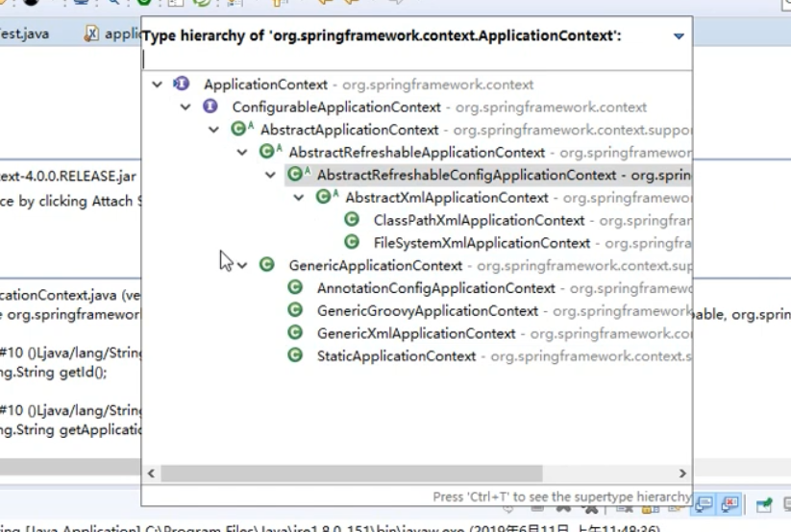791x532 pixels.
Task: Select GenericXmlApplicationContext in the hierarchy
Action: [416, 333]
